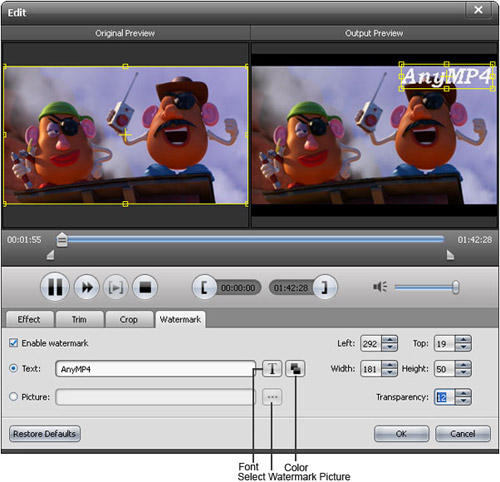Stop playback with the stop button
The height and width of the screenshot is (482, 500).
(145, 287)
